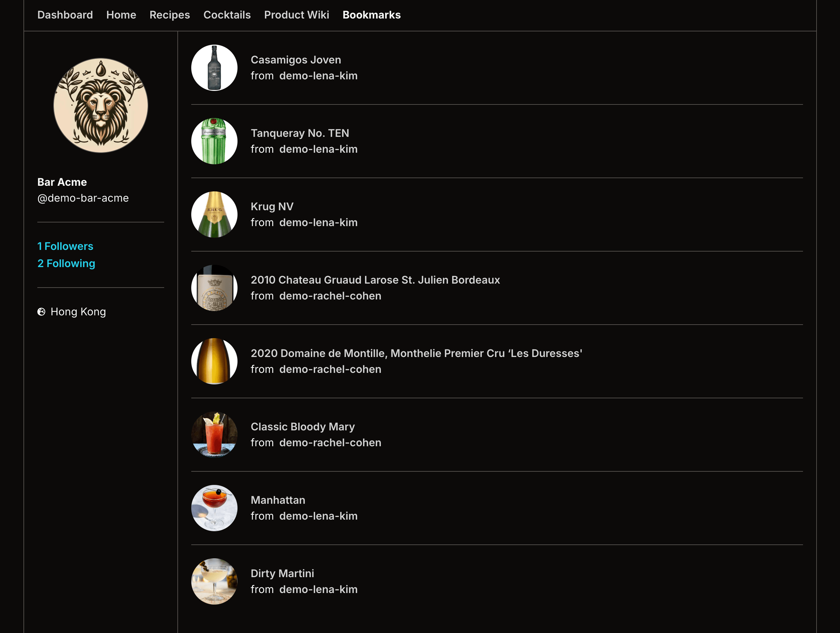The width and height of the screenshot is (840, 633).
Task: Open the Product Wiki section
Action: [297, 15]
